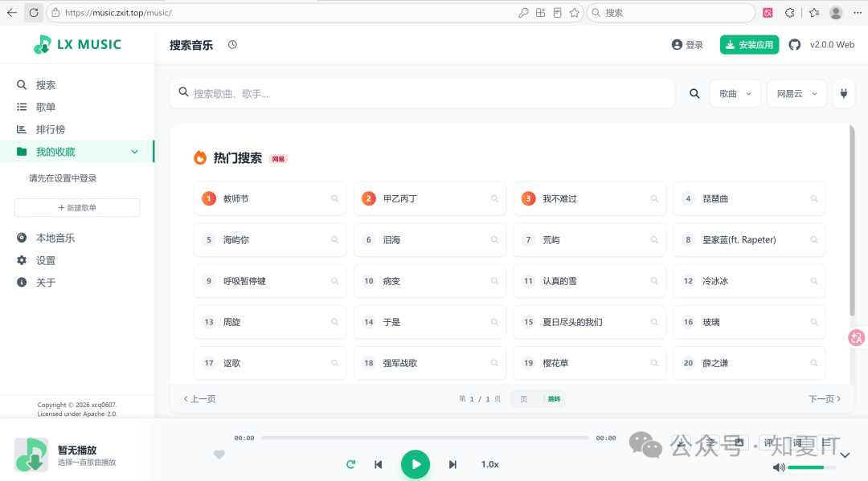Focus the 搜索歌曲、歌手 search field
868x481 pixels.
[x=423, y=93]
